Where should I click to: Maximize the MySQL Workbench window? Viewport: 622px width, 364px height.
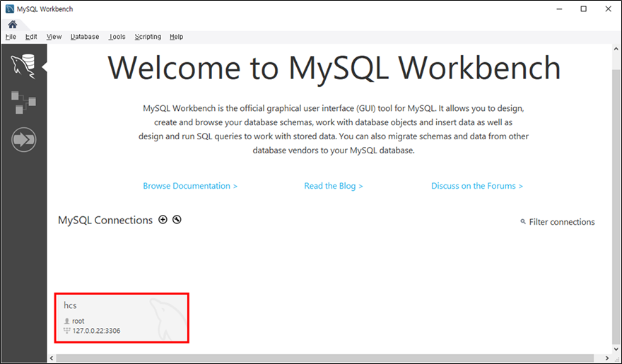click(584, 8)
